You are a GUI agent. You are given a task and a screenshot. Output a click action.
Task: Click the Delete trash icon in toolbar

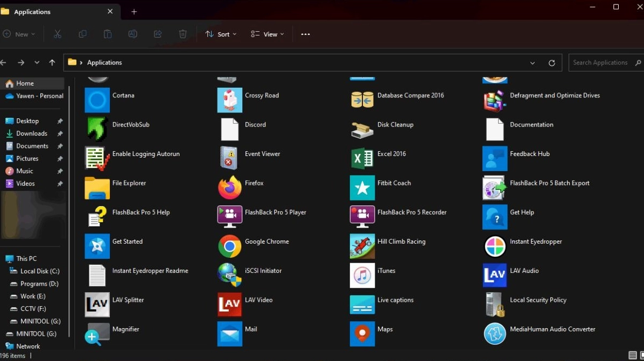point(183,34)
